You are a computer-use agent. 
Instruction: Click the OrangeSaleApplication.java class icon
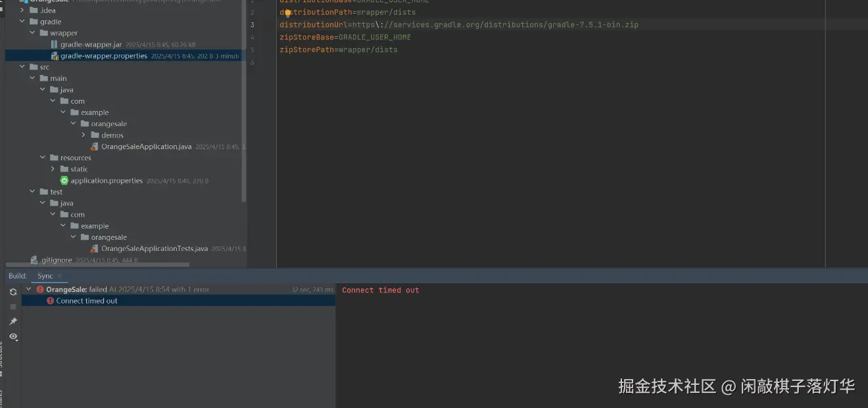[x=95, y=147]
